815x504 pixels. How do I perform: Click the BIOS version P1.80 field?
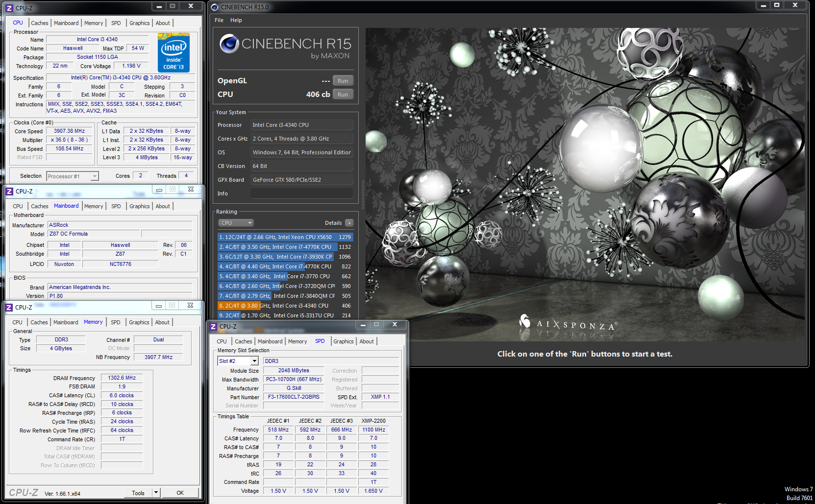click(120, 296)
